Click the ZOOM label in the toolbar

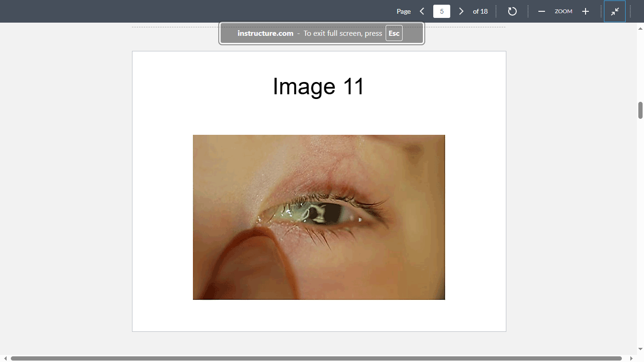click(563, 11)
